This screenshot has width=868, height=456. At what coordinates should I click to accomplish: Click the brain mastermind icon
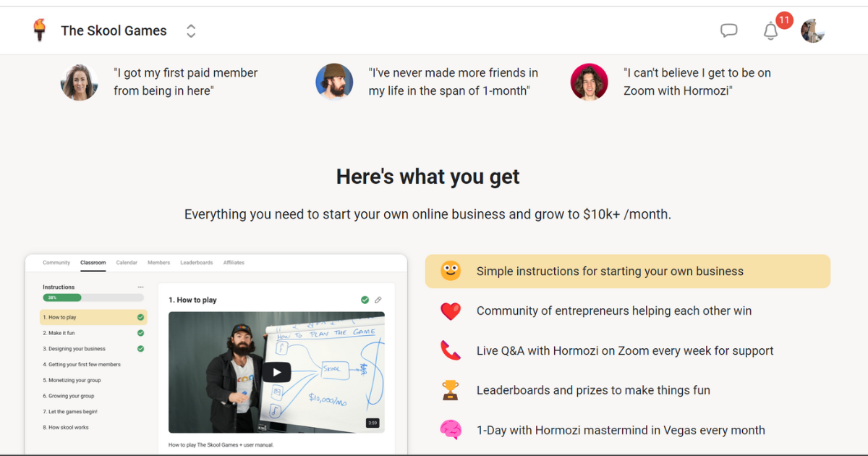(451, 430)
